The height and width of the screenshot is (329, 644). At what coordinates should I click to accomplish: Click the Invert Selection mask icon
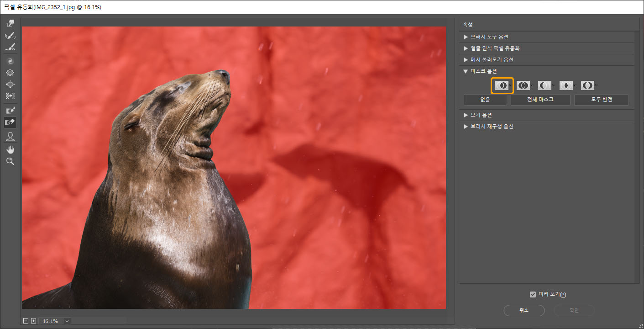click(587, 85)
